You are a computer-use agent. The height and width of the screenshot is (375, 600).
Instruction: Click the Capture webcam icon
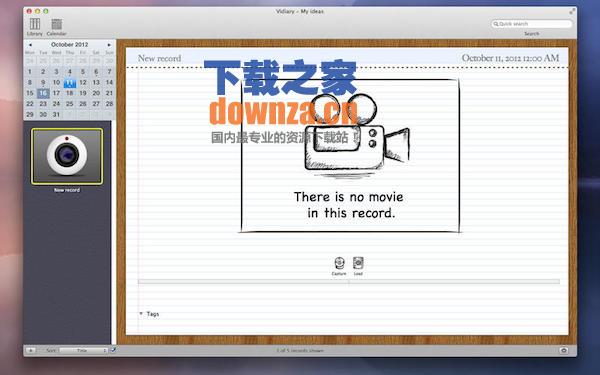tap(339, 263)
